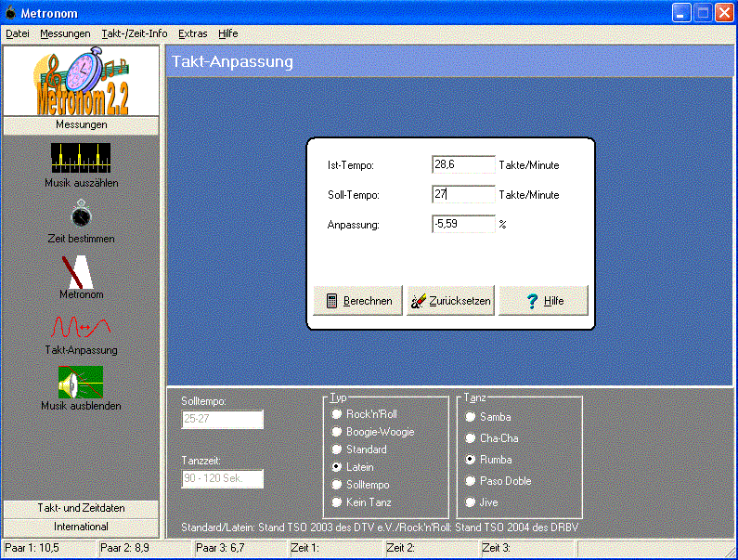The height and width of the screenshot is (560, 738).
Task: Click the Metronom 2.2 logo image
Action: pyautogui.click(x=81, y=81)
